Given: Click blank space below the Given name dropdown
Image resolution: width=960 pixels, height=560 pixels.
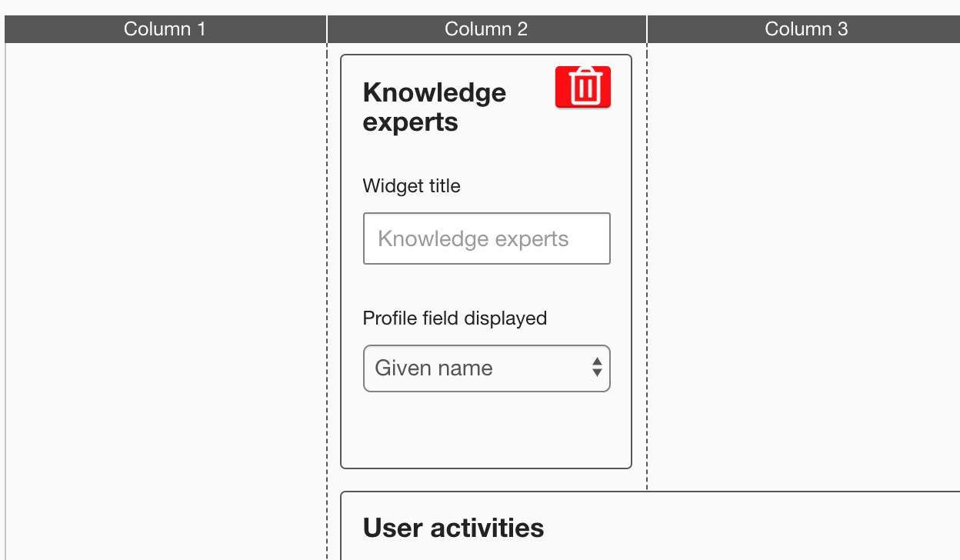Looking at the screenshot, I should click(x=486, y=429).
